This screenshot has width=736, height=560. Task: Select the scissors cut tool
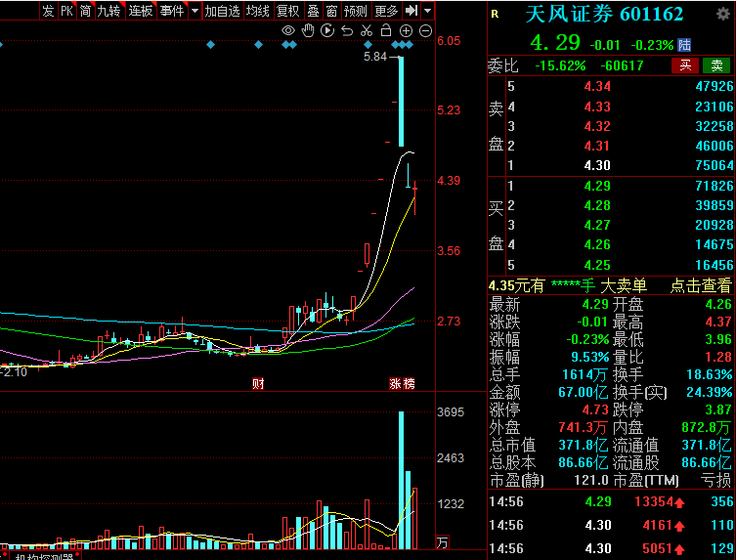[x=367, y=31]
